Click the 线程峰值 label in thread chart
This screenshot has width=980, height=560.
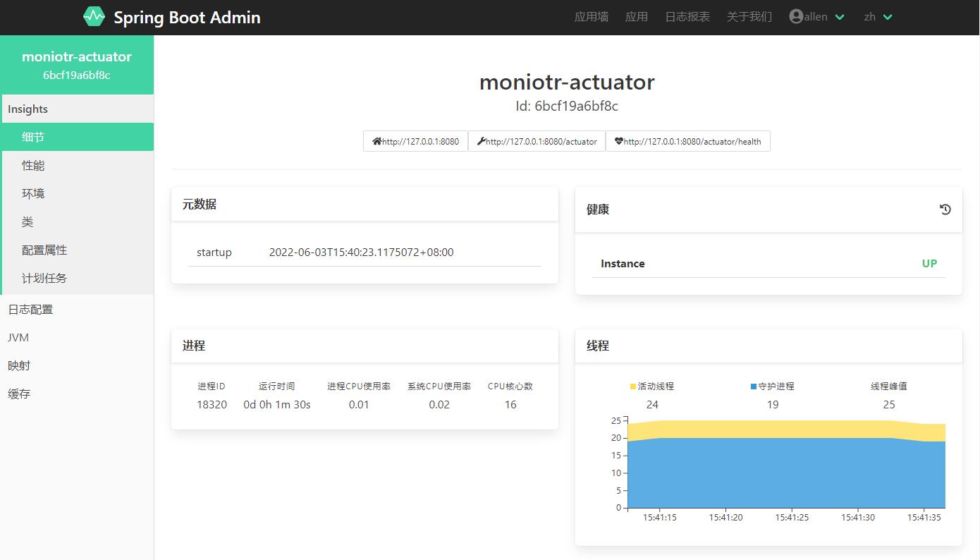(889, 386)
